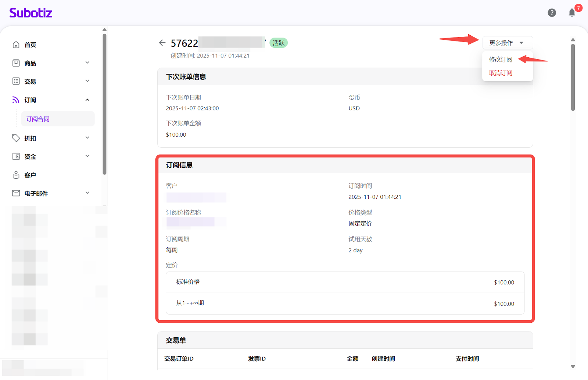Click the 资金 wallet icon in sidebar
This screenshot has height=380, width=588.
(16, 157)
